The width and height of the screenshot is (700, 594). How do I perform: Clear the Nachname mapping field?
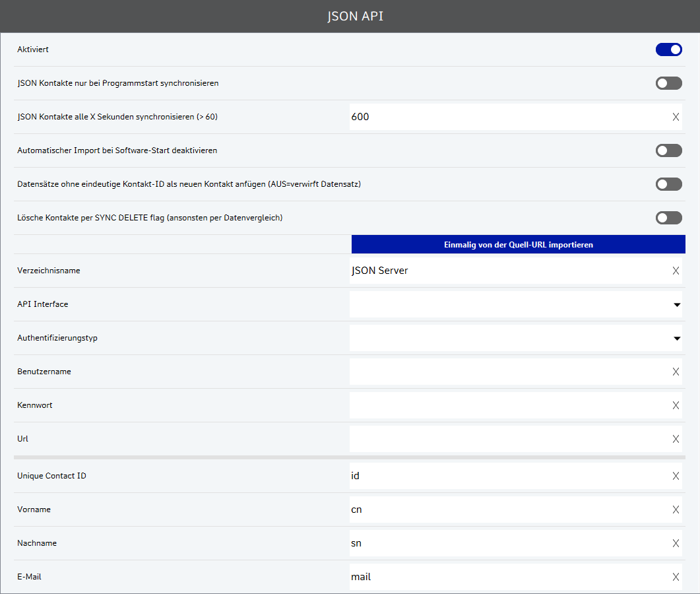coord(676,543)
